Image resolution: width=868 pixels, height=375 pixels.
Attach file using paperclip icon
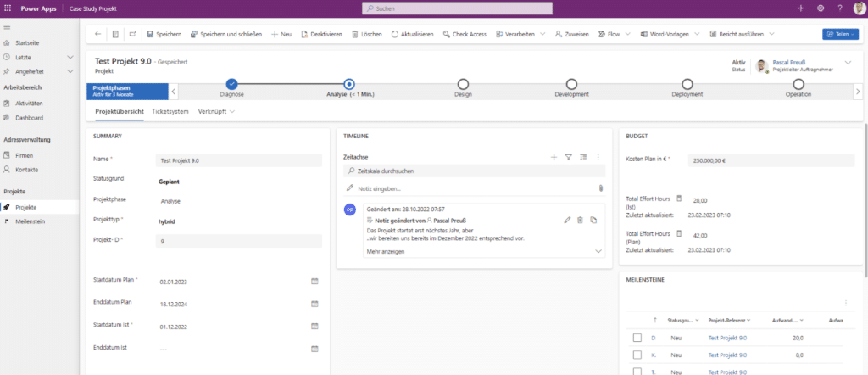tap(601, 188)
